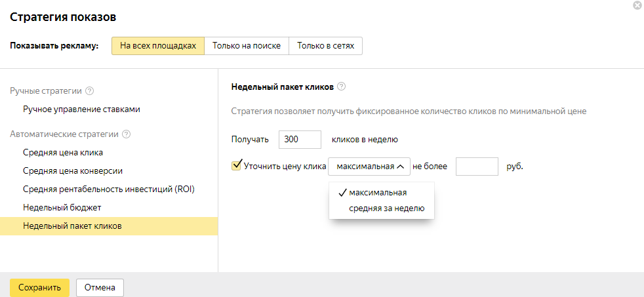Close the Стратегия показов dialog
Screen dimensions: 644x297
[x=637, y=5]
